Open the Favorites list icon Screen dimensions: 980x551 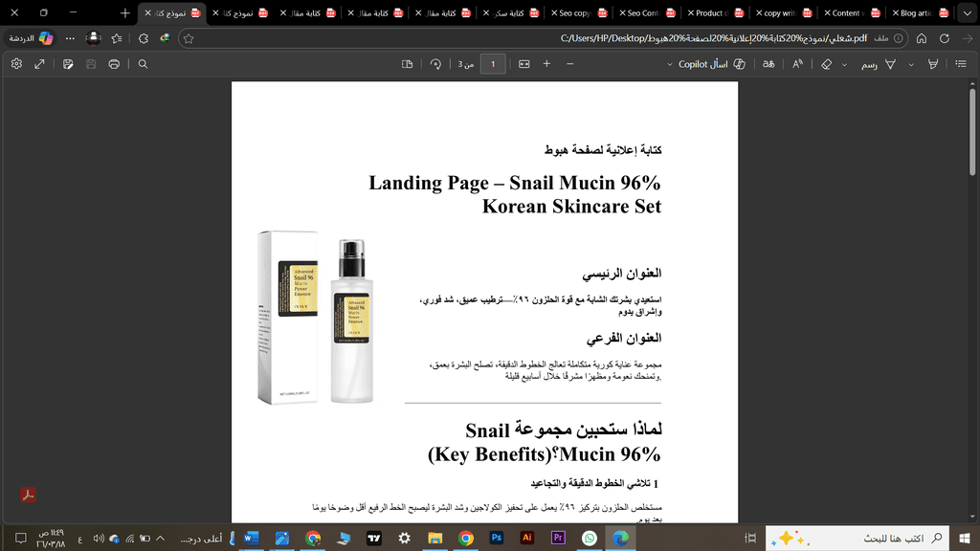coord(117,38)
